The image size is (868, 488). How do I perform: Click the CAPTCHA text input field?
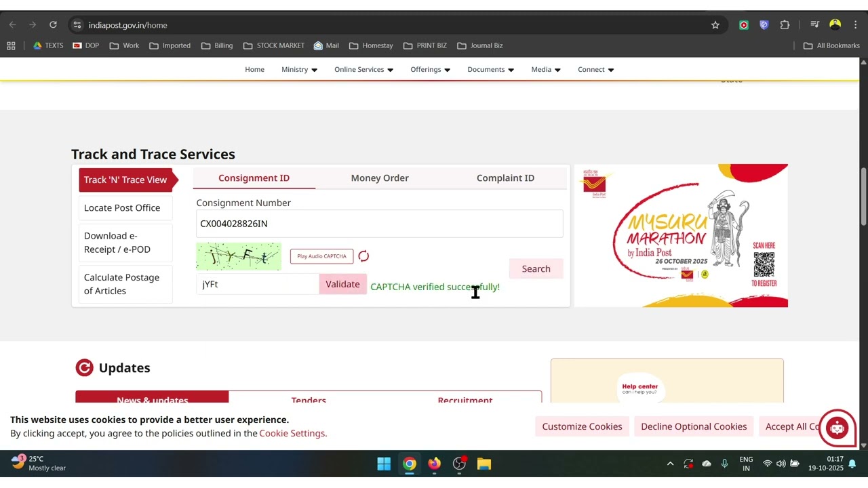pos(258,284)
